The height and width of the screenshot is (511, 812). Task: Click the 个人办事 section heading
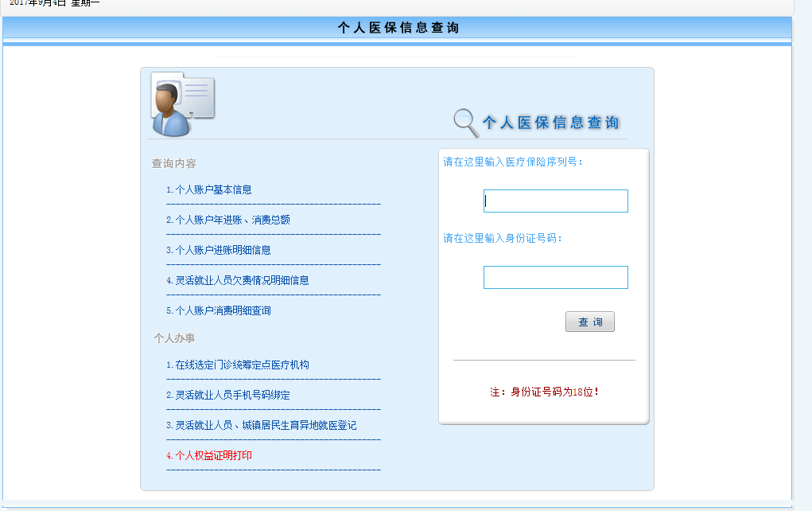174,338
